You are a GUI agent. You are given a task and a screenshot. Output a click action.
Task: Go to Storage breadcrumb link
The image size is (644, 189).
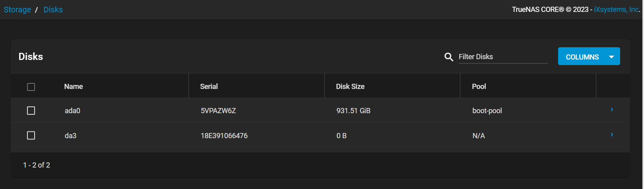click(17, 10)
